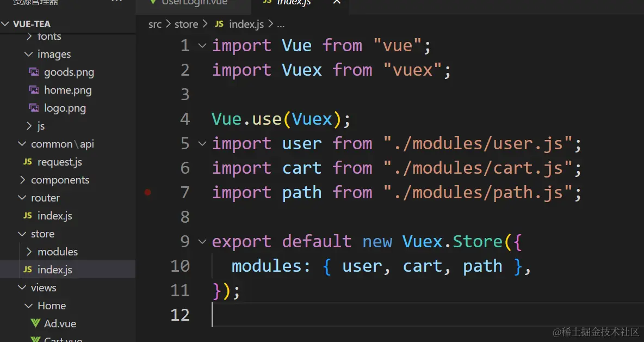Click JS icon in breadcrumb index.js
The image size is (644, 342).
(x=219, y=24)
